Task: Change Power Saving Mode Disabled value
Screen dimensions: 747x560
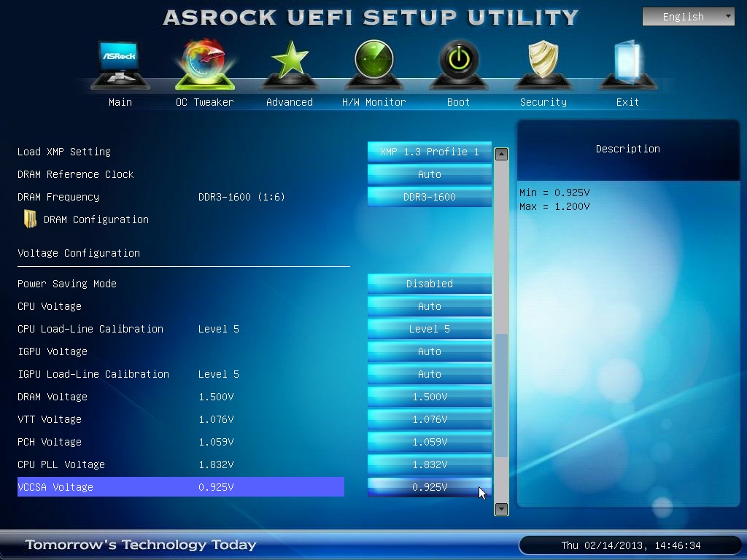Action: 429,284
